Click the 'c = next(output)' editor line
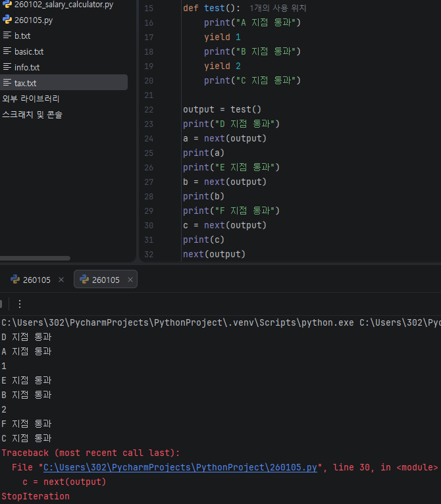Image resolution: width=441 pixels, height=504 pixels. [x=225, y=225]
